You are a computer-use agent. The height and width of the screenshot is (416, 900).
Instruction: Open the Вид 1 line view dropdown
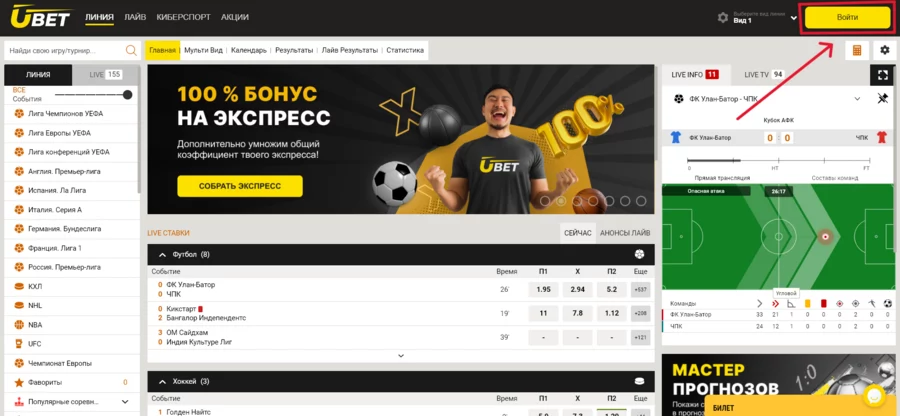click(x=765, y=18)
